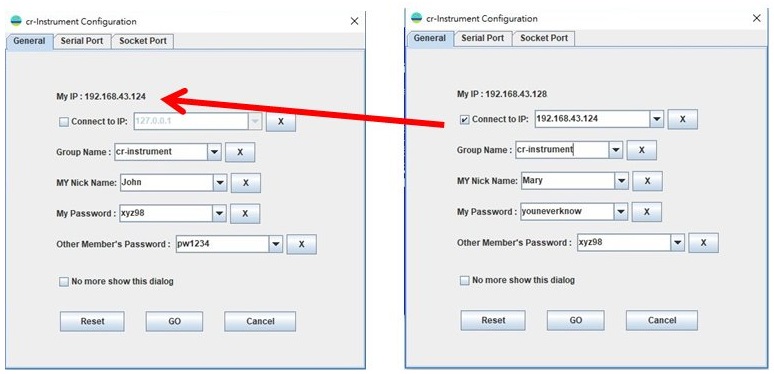Switch to Serial Port tab in right window
The height and width of the screenshot is (374, 774).
(483, 38)
